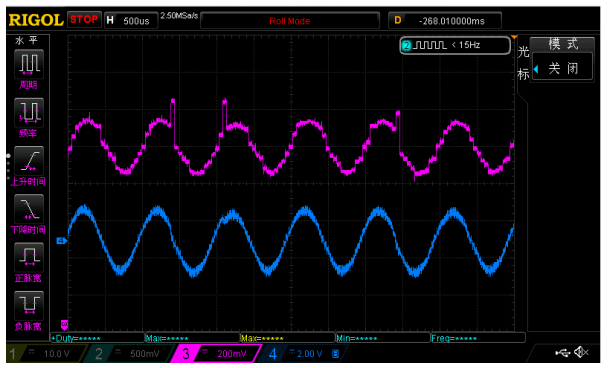Click the orange trigger position marker
This screenshot has width=614, height=368.
[x=514, y=37]
